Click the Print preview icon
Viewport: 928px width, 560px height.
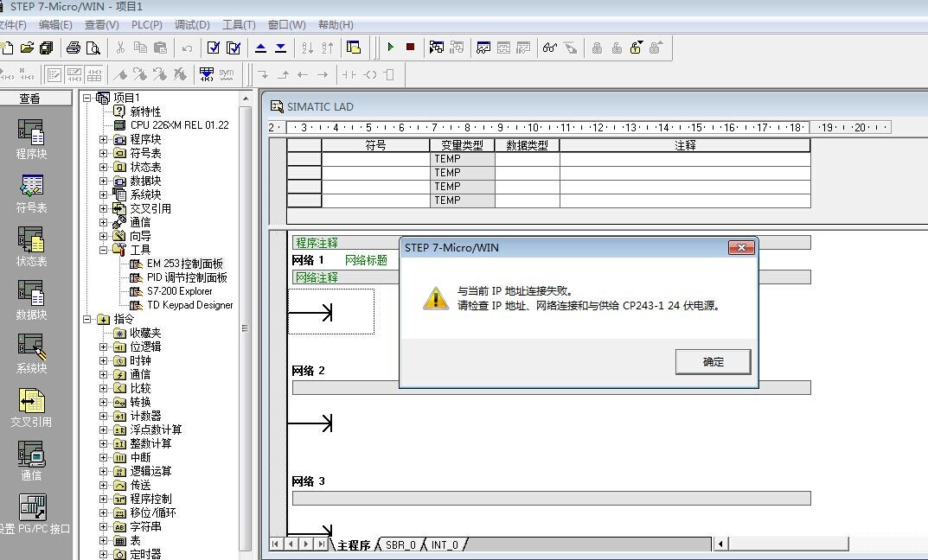[x=93, y=48]
